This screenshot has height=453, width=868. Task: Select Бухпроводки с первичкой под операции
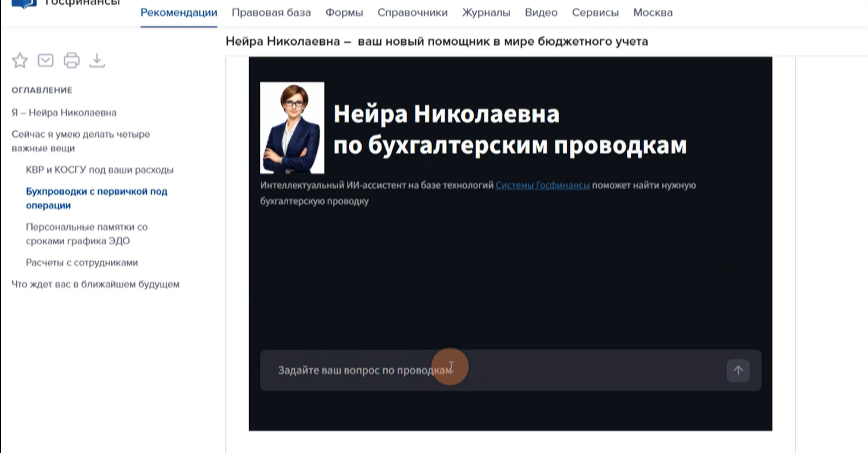[96, 198]
